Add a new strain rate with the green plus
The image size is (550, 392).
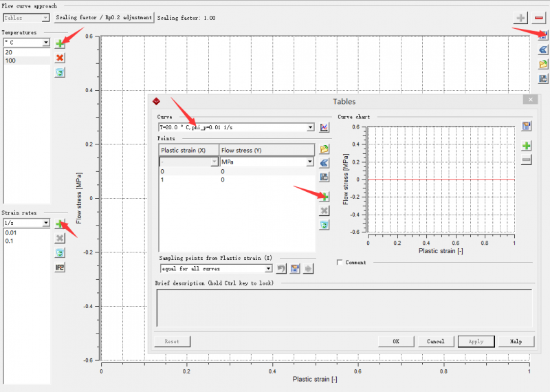[x=60, y=224]
